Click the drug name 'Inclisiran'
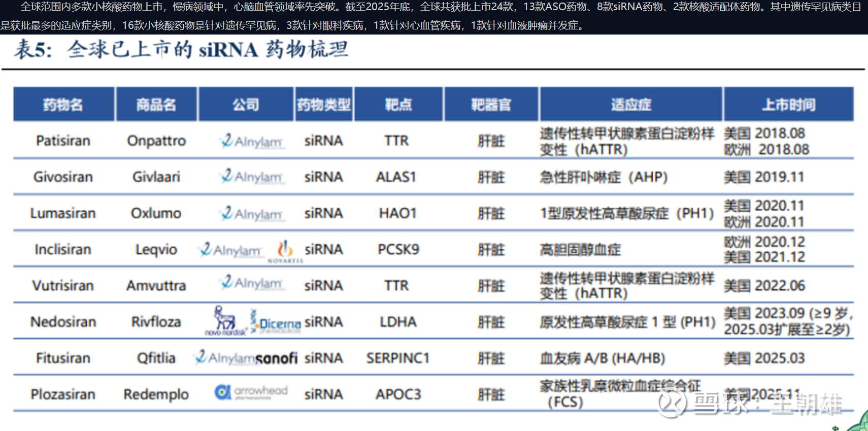Screen dimensions: 868x431 click(63, 249)
